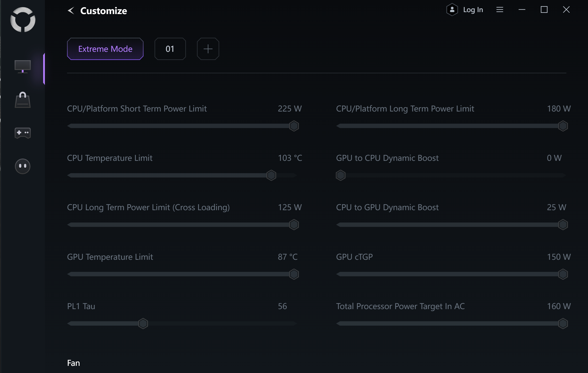Viewport: 588px width, 373px height.
Task: Click Total Processor Power Target slider handle
Action: tap(563, 323)
